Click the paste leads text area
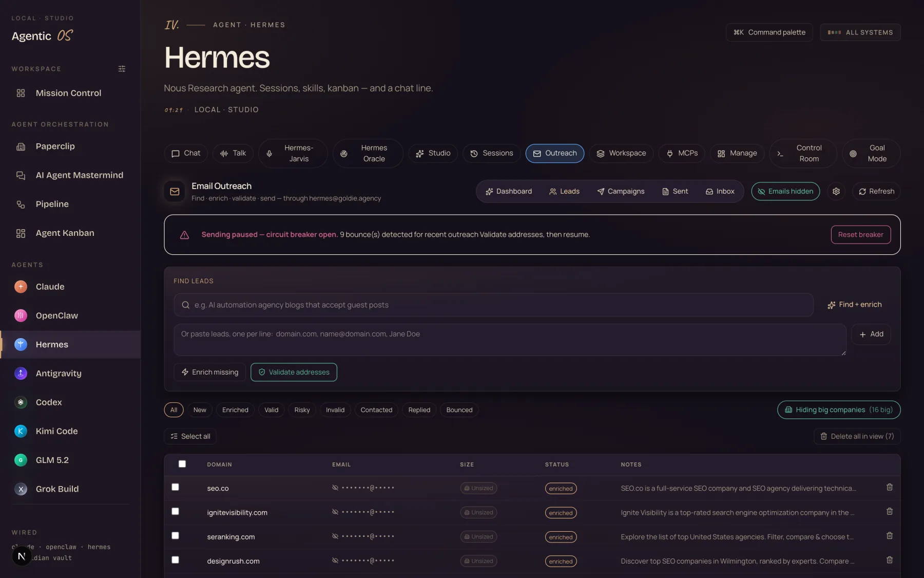Screen dimensions: 924x578 pyautogui.click(x=510, y=340)
